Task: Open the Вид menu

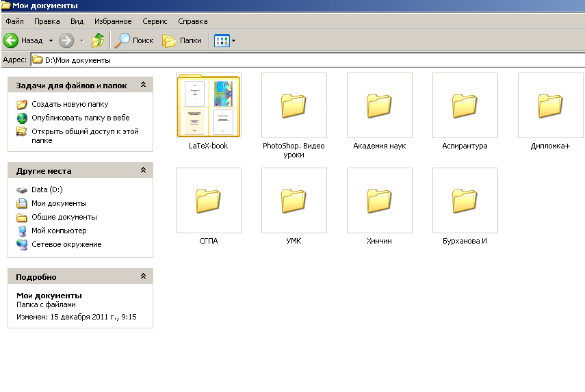Action: (77, 21)
